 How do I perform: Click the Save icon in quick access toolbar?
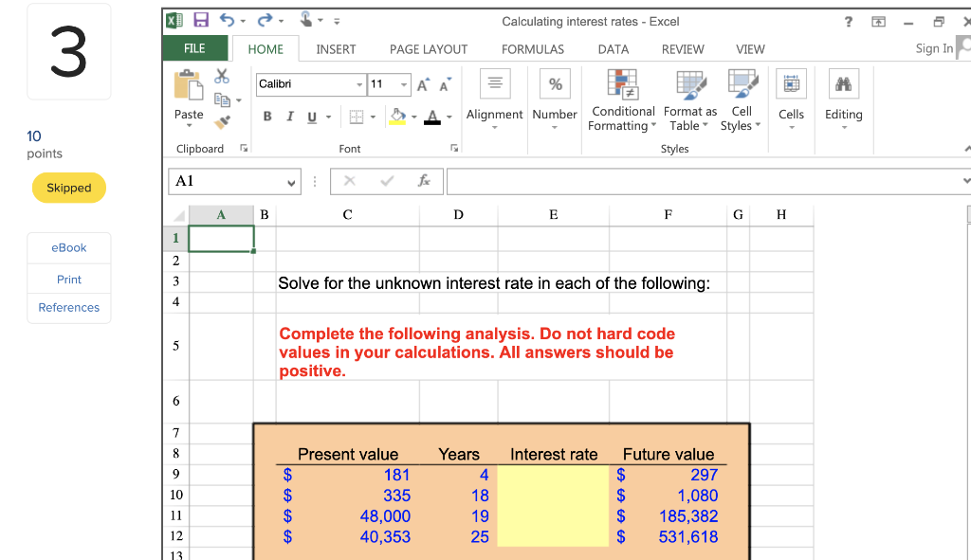201,21
